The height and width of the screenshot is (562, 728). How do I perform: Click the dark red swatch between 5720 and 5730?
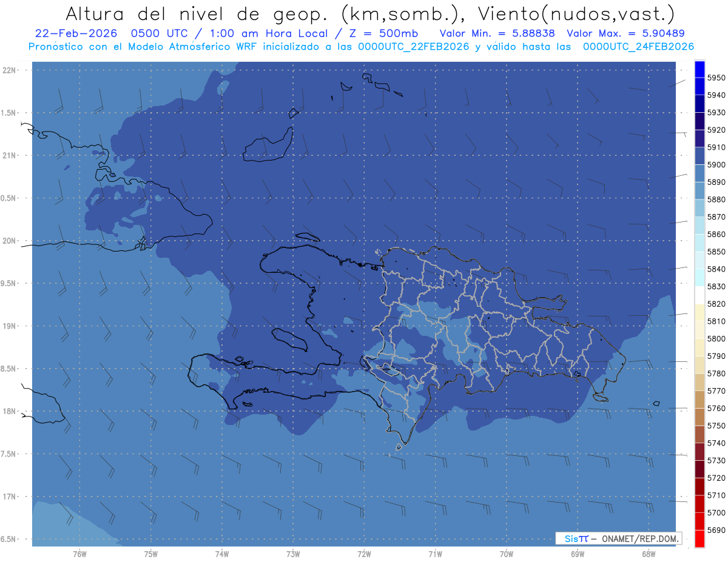tap(699, 469)
